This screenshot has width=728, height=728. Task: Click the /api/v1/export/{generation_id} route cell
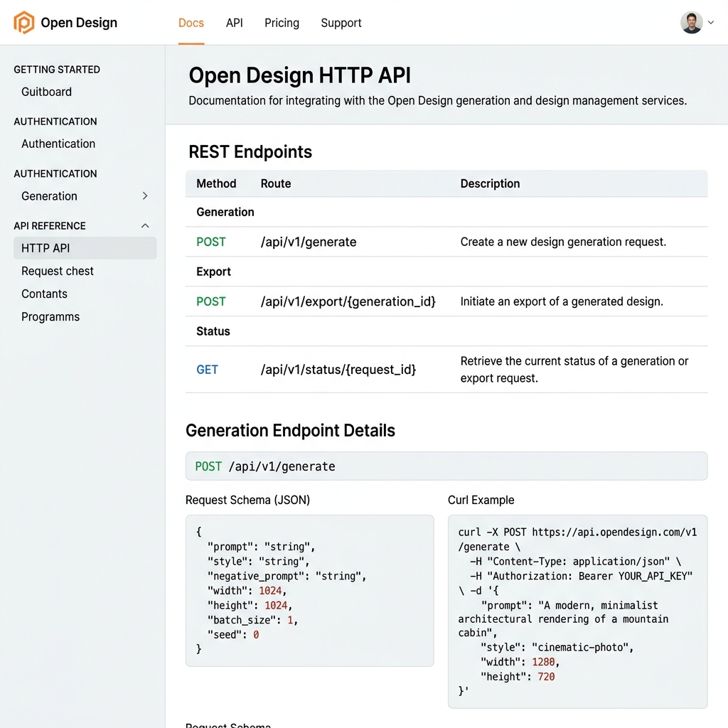348,301
